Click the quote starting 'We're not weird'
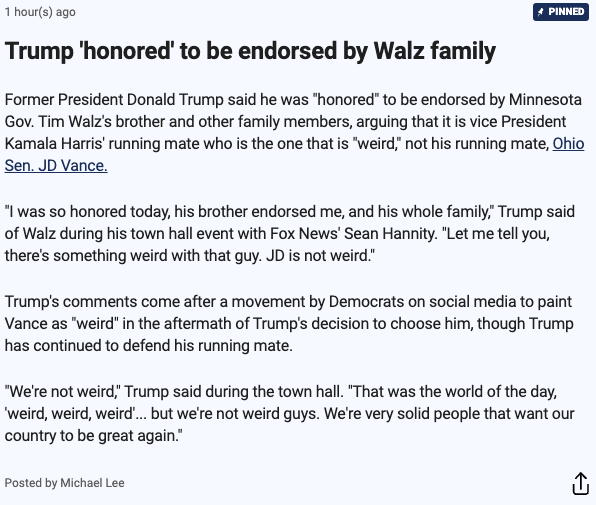596x505 pixels. [290, 413]
